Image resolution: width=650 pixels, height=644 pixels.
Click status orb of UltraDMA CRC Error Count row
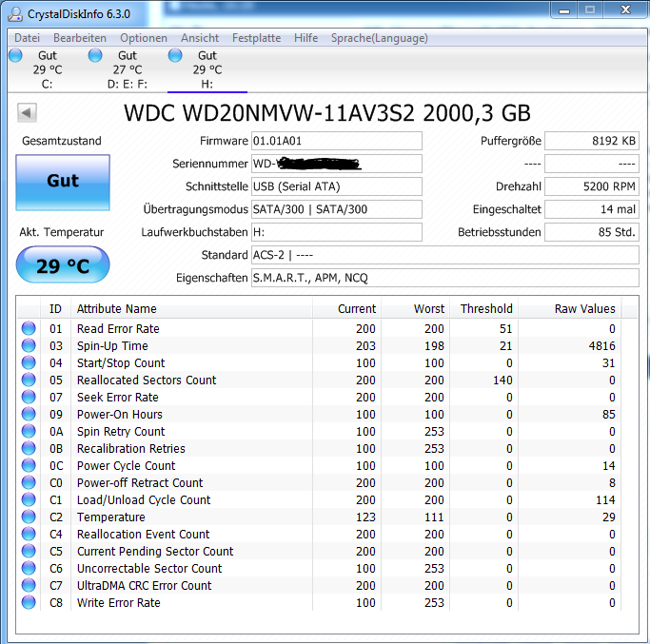click(29, 585)
